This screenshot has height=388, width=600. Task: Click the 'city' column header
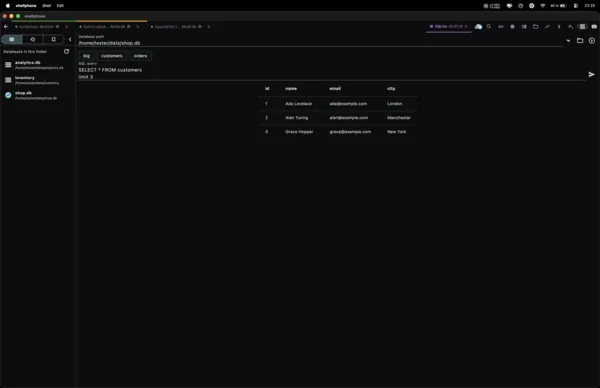[x=391, y=88]
